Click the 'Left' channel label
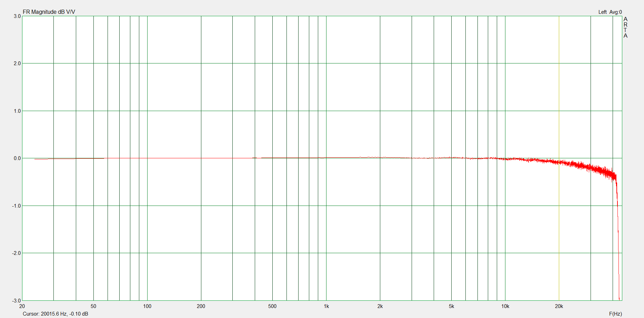This screenshot has width=644, height=318. click(602, 12)
